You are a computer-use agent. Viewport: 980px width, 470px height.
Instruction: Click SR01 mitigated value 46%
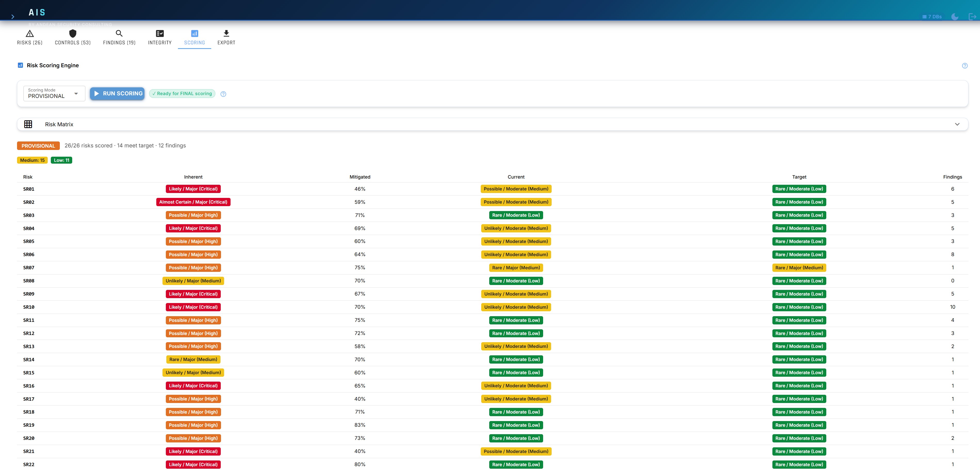pos(360,189)
